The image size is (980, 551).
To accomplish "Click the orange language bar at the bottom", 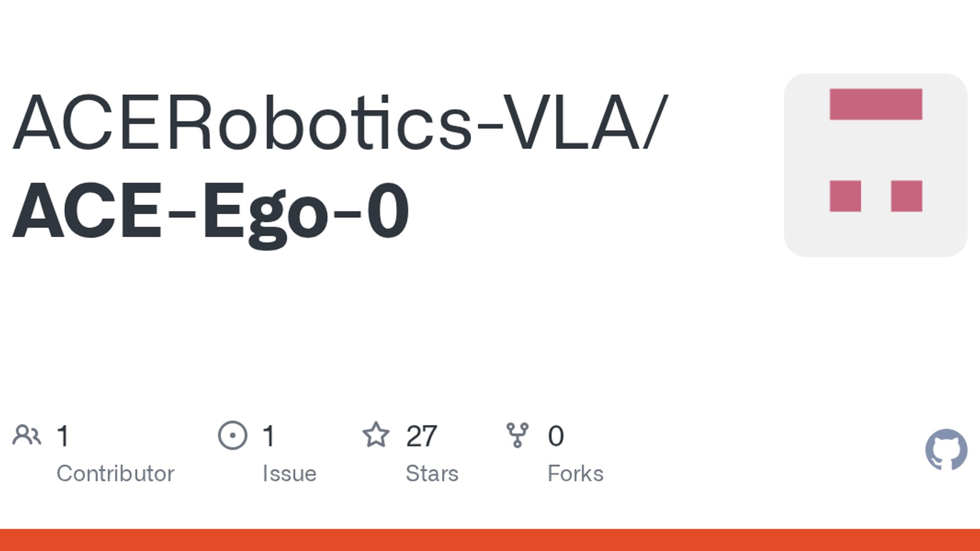I will click(490, 540).
